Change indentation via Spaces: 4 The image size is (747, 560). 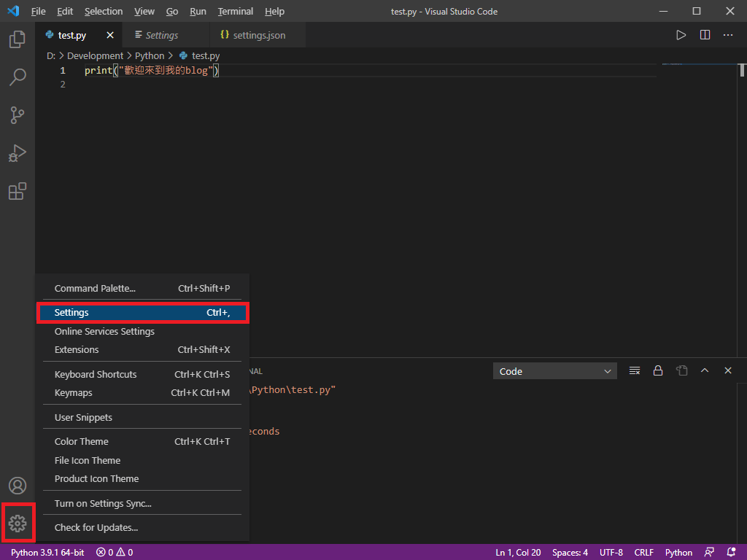(x=570, y=553)
